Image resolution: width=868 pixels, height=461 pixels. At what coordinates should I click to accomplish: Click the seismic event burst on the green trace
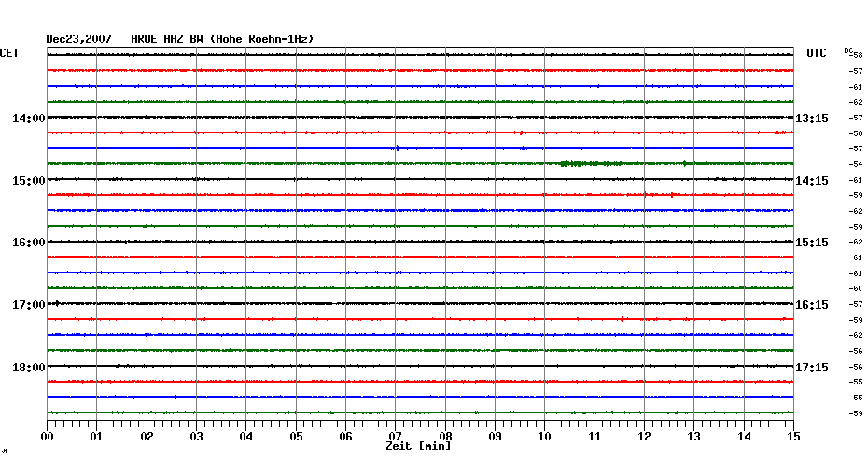pos(590,163)
